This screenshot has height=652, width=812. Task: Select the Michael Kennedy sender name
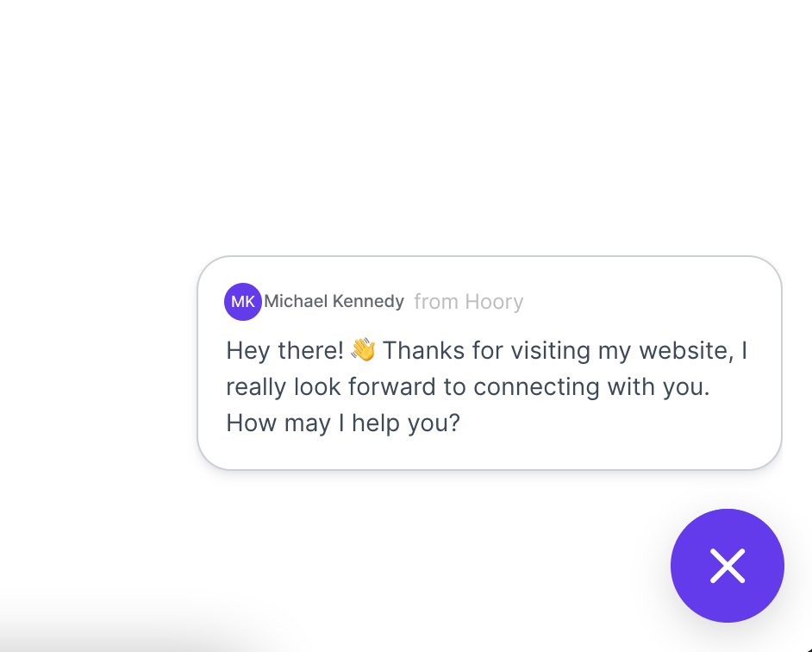coord(334,301)
